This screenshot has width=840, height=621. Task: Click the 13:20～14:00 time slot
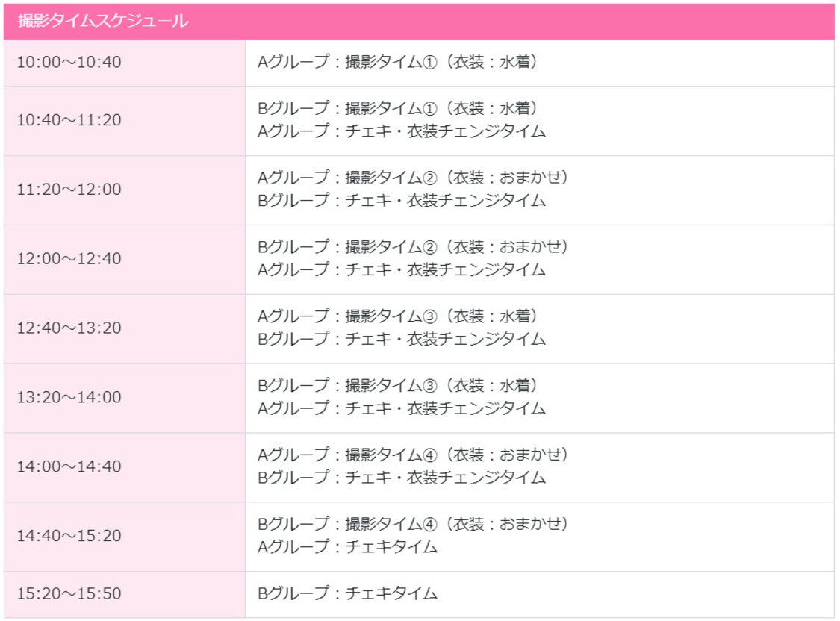[69, 398]
